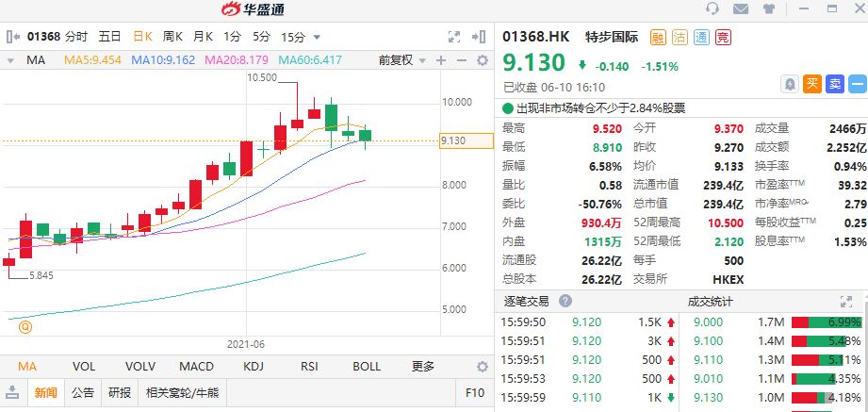Select 5分 timeframe
Viewport: 868px width, 412px height.
[261, 37]
